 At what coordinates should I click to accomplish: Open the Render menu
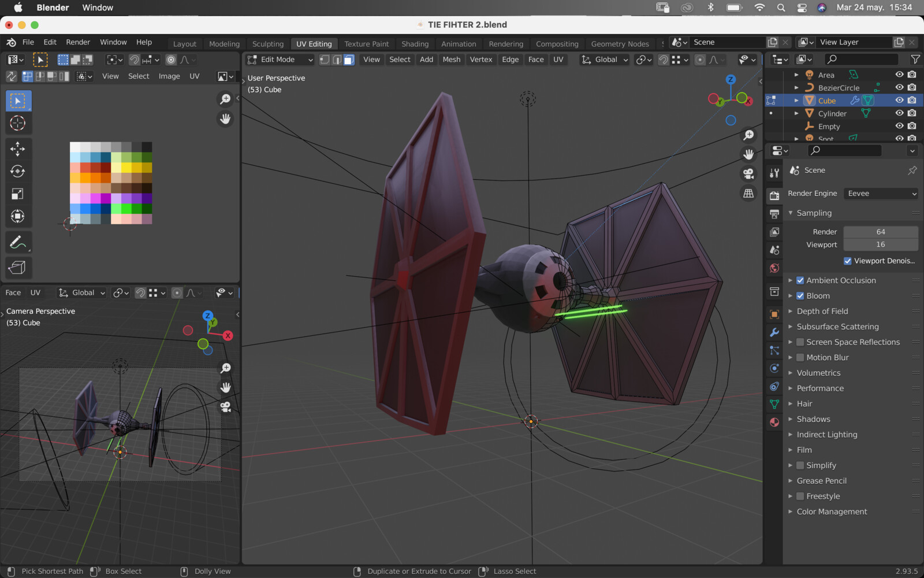[78, 42]
